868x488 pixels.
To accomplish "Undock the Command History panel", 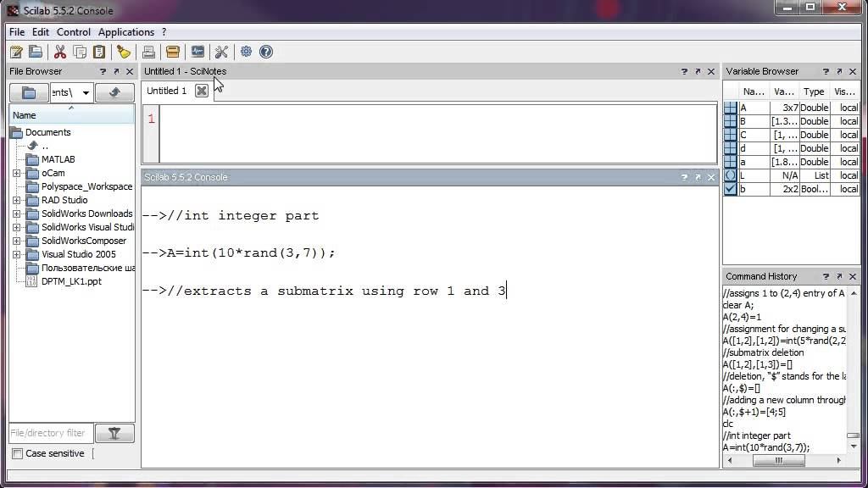I will [839, 277].
